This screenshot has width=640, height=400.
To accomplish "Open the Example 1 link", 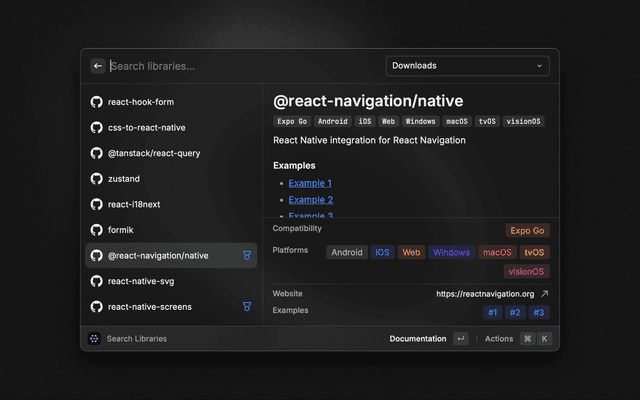I will [x=310, y=183].
